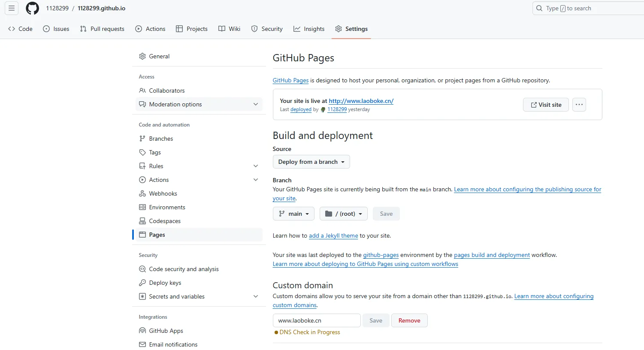The image size is (644, 350).
Task: Open Email notifications settings
Action: [173, 344]
